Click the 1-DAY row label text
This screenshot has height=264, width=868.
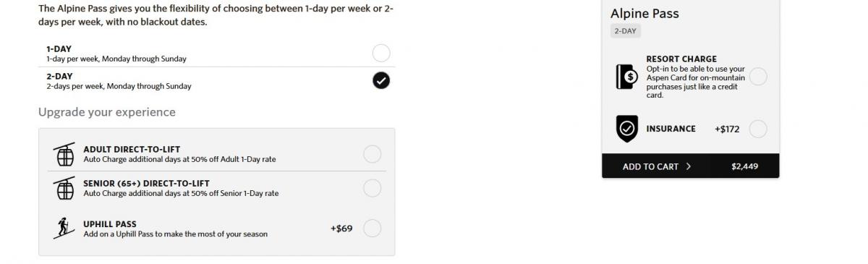[x=59, y=48]
